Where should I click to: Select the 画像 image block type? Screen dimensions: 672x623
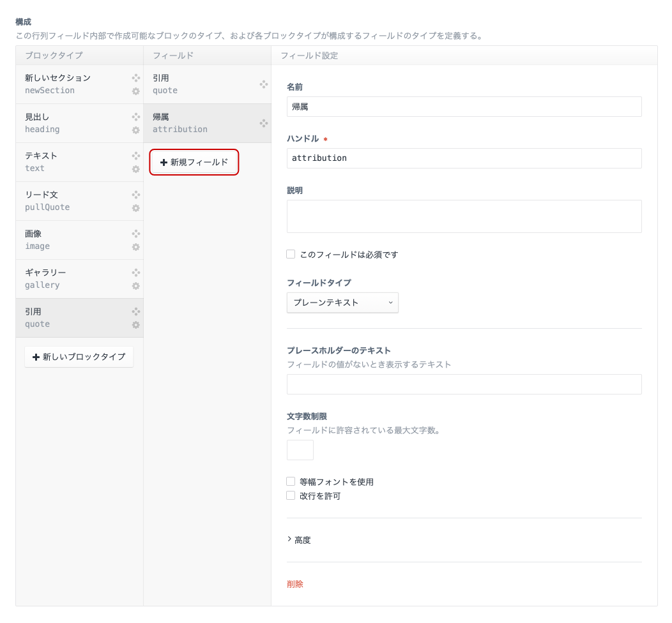[x=70, y=240]
